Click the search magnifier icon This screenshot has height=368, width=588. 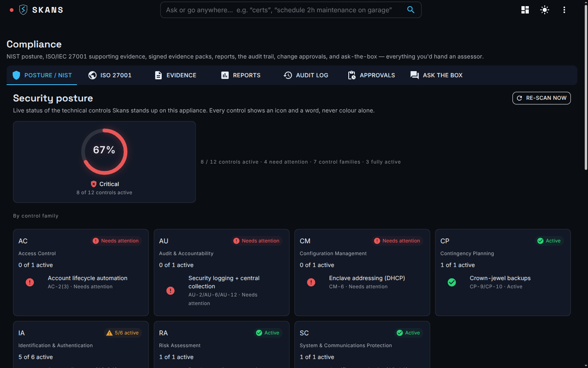point(411,10)
